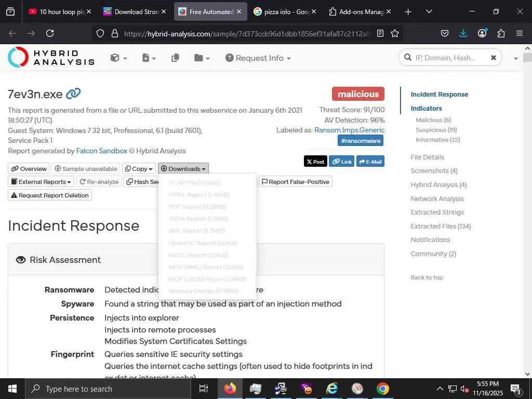This screenshot has width=532, height=399.
Task: Open Internet Explorer from the taskbar
Action: [x=332, y=389]
